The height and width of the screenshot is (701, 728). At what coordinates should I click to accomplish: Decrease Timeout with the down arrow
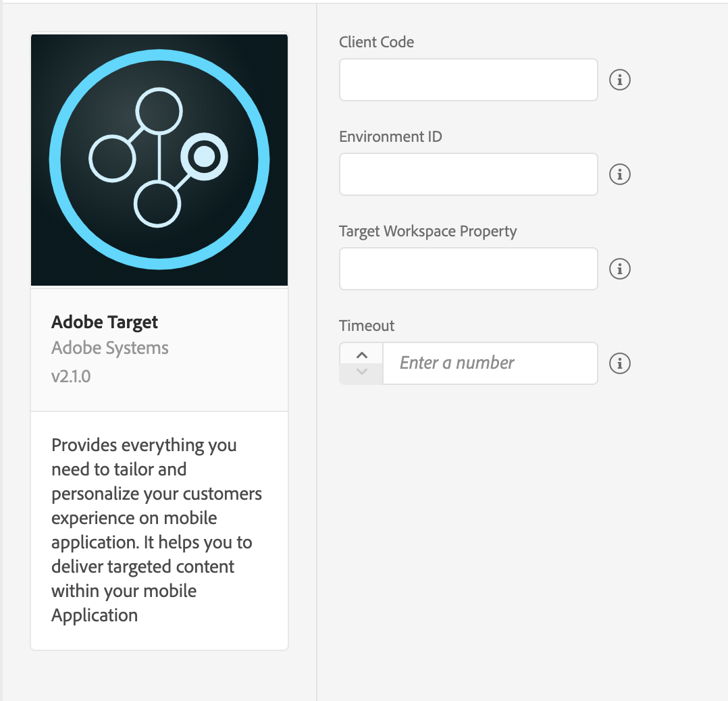tap(362, 372)
